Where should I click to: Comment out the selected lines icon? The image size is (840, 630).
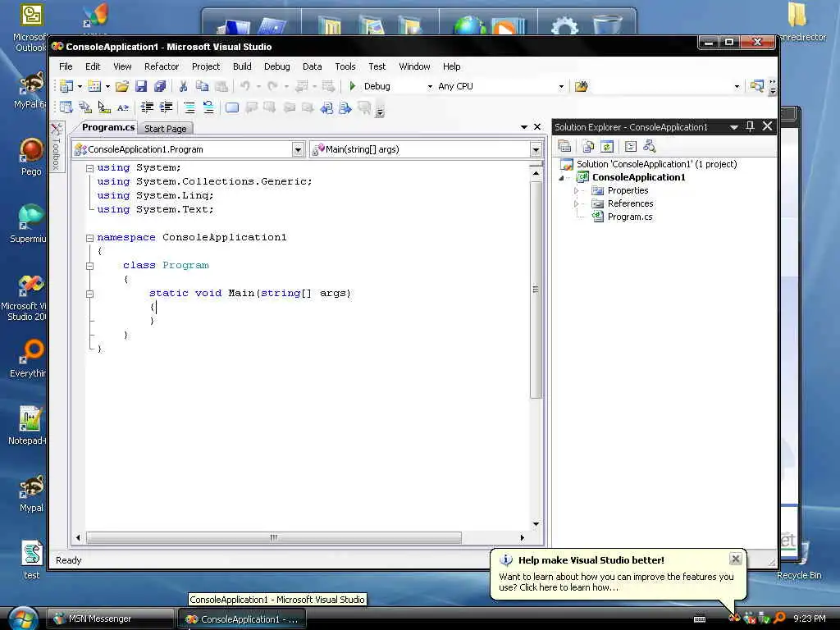[189, 107]
